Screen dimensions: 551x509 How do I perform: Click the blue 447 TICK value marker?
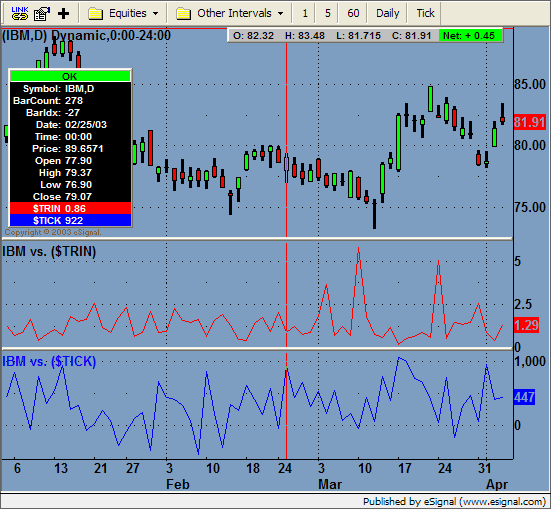click(524, 397)
